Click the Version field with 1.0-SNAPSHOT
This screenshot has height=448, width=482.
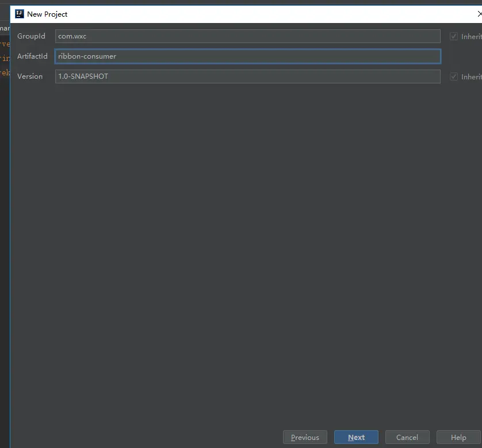[248, 76]
